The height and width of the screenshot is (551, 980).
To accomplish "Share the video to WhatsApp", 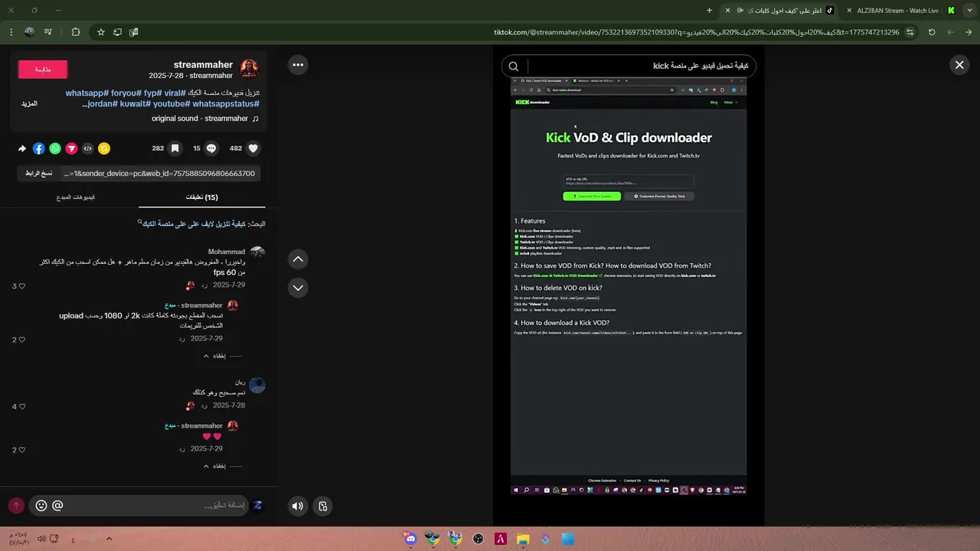I will coord(55,148).
